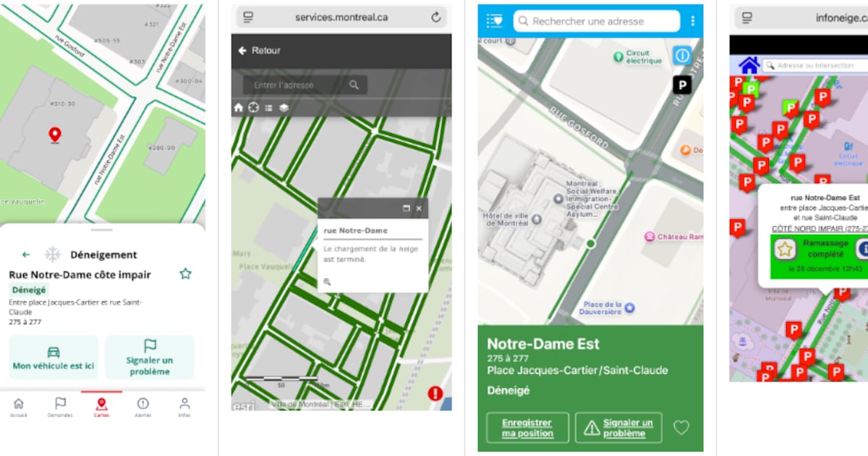This screenshot has height=456, width=868.
Task: Click the locate/compass icon in map toolbar
Action: (253, 108)
